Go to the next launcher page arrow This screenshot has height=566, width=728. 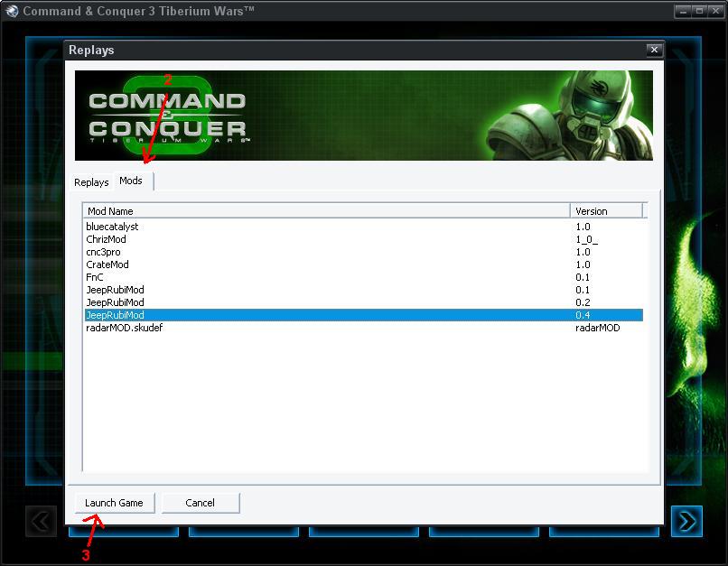tap(686, 521)
